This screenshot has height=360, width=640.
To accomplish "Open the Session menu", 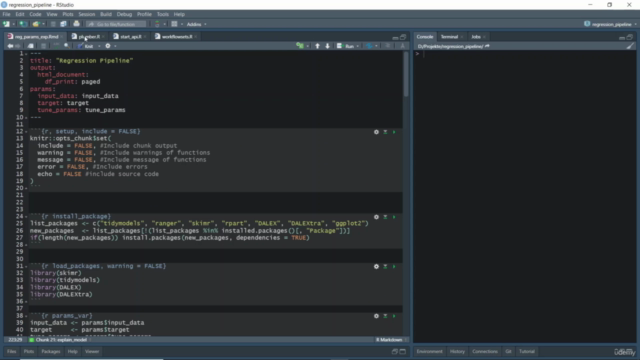I will click(87, 14).
